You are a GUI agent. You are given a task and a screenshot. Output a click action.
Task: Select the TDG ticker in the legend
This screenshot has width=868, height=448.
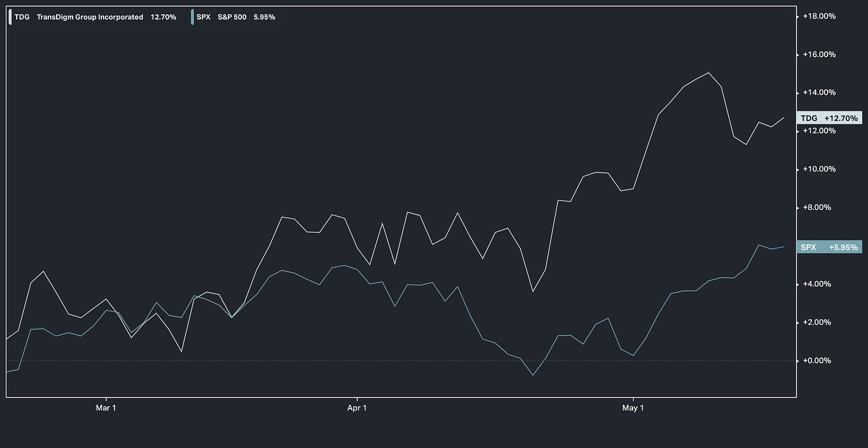22,17
